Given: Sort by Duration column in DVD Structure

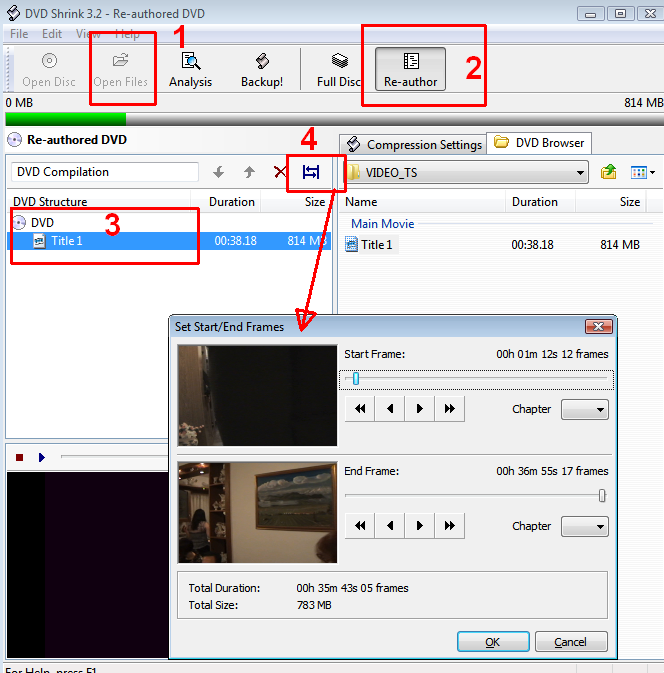Looking at the screenshot, I should pos(226,202).
